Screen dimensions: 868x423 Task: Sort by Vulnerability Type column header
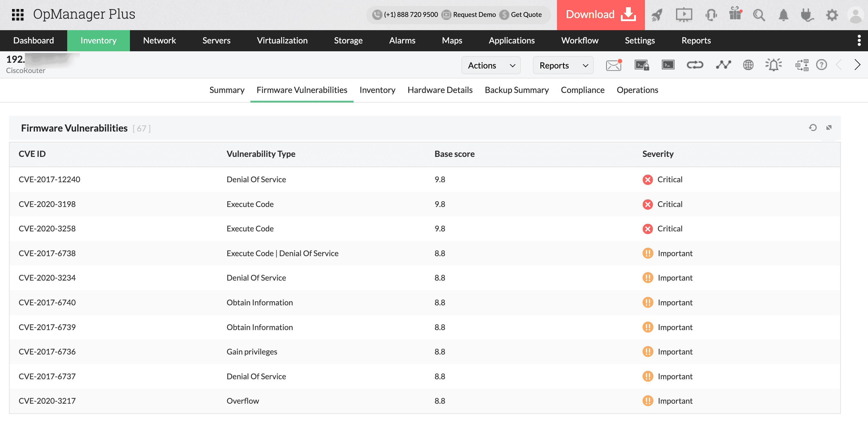click(x=261, y=154)
